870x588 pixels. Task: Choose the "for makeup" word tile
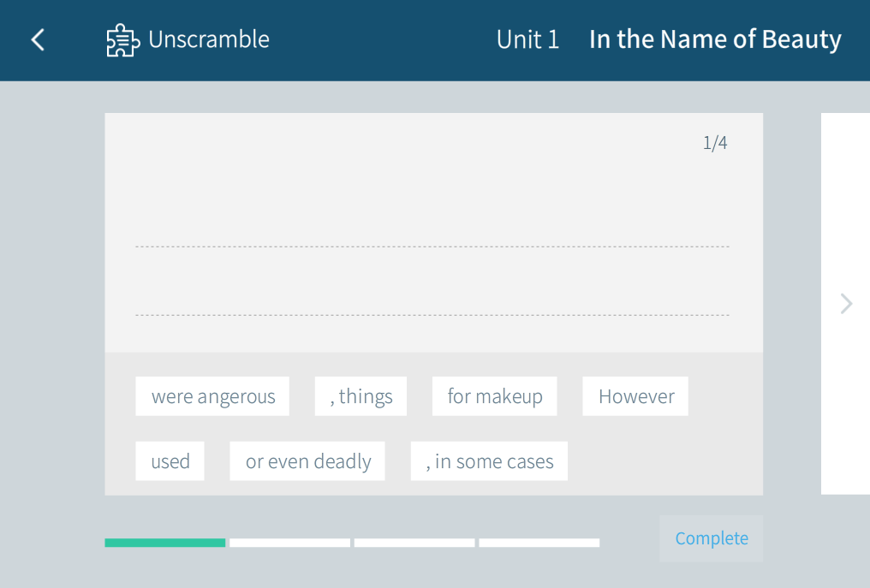[494, 396]
